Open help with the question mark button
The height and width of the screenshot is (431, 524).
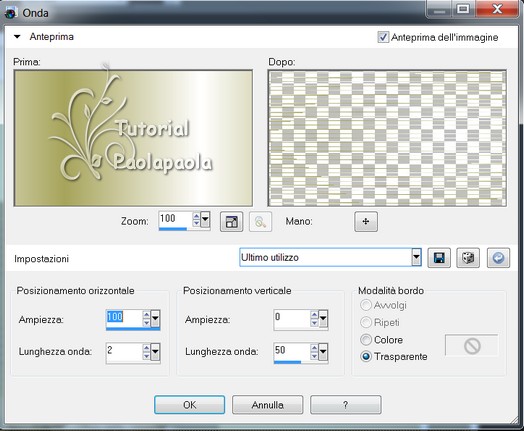click(x=346, y=405)
